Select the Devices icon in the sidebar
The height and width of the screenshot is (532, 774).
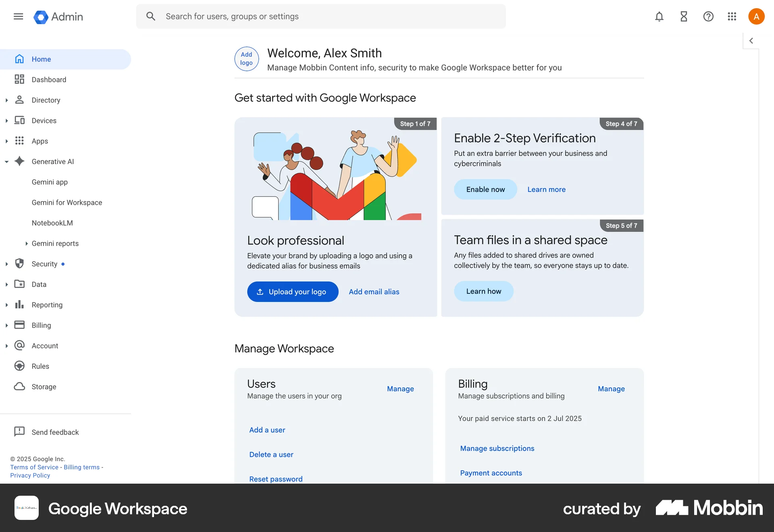tap(20, 120)
